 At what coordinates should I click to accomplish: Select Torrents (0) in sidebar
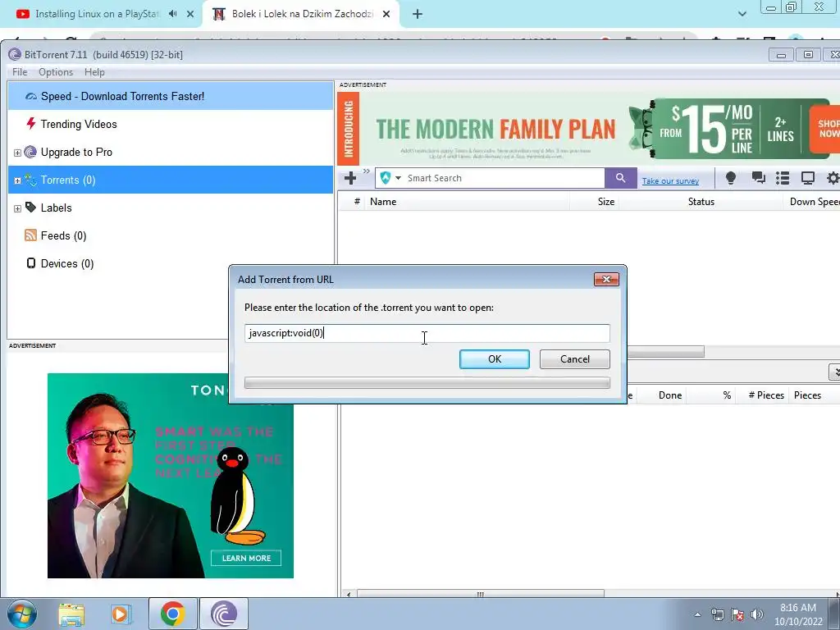171,180
